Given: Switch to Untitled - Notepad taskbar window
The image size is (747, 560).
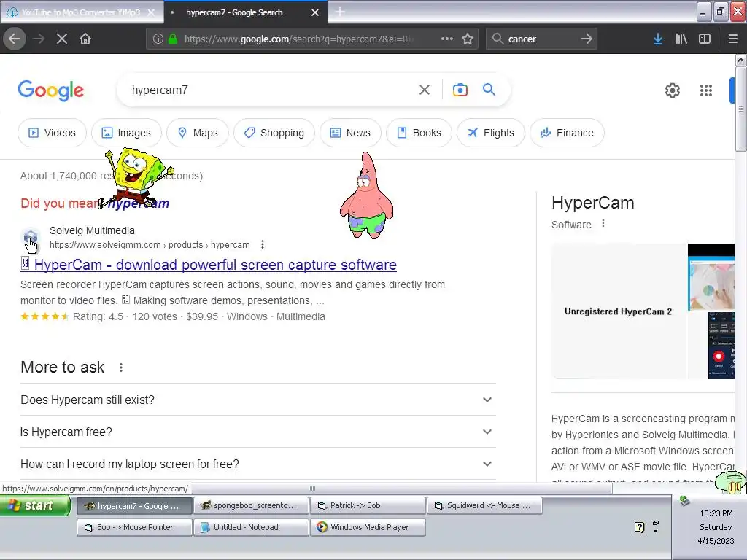Looking at the screenshot, I should point(251,527).
